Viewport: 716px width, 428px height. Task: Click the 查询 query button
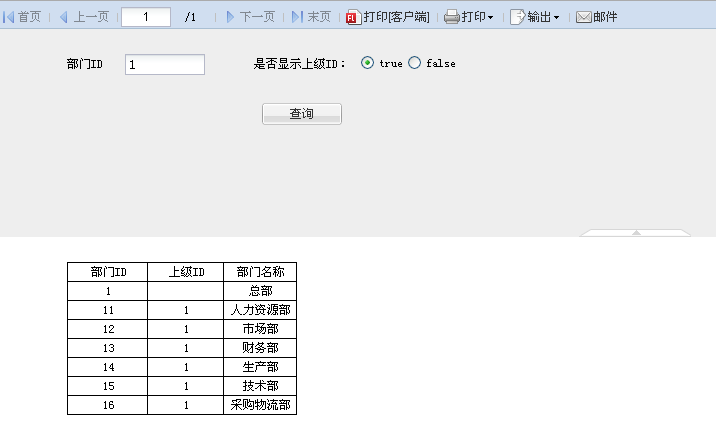coord(302,114)
